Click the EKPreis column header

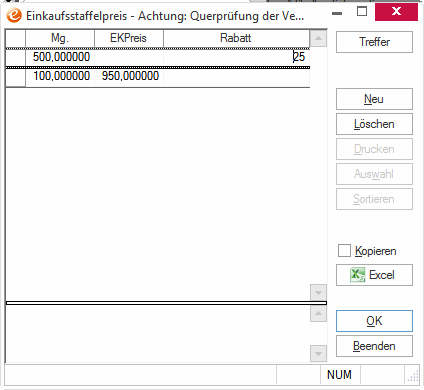pyautogui.click(x=129, y=38)
